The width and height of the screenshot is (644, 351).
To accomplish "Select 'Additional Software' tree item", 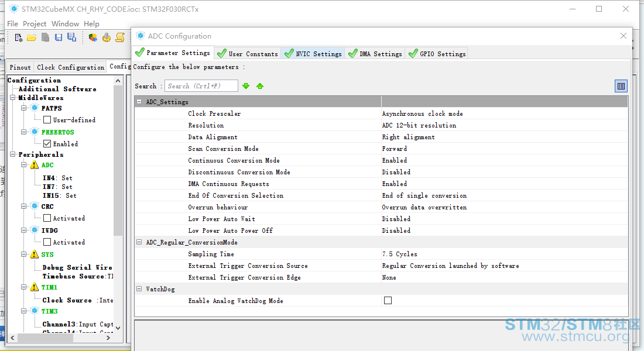I will (x=57, y=89).
